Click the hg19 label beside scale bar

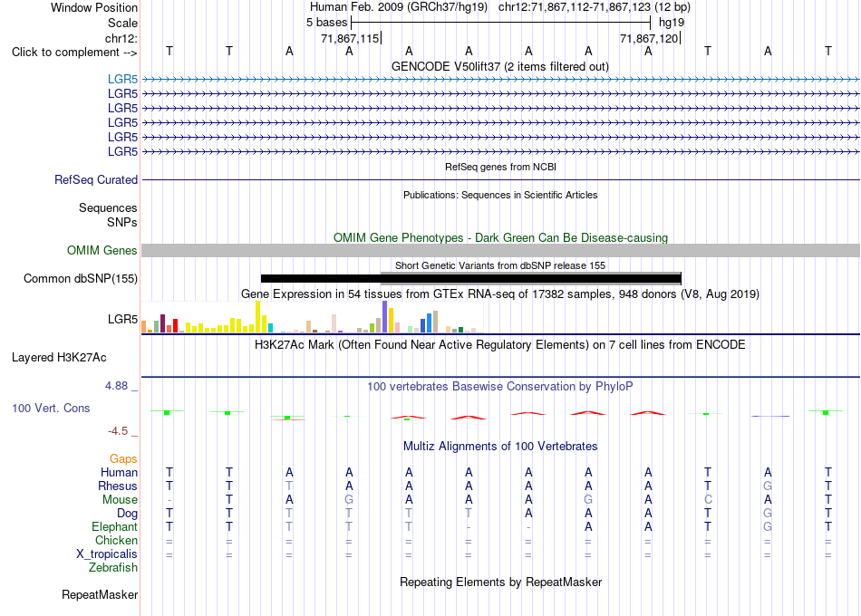672,23
